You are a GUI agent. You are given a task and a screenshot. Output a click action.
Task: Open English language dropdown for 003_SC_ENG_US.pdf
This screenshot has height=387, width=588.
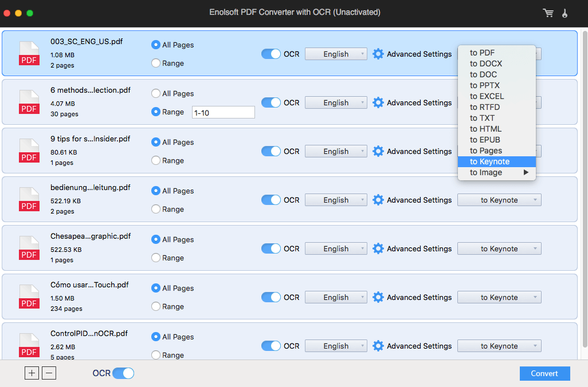pyautogui.click(x=336, y=54)
